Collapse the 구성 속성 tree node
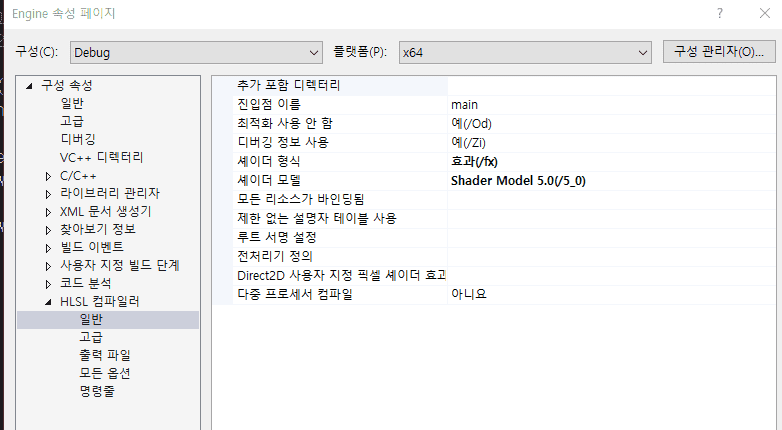This screenshot has height=430, width=782. coord(29,86)
